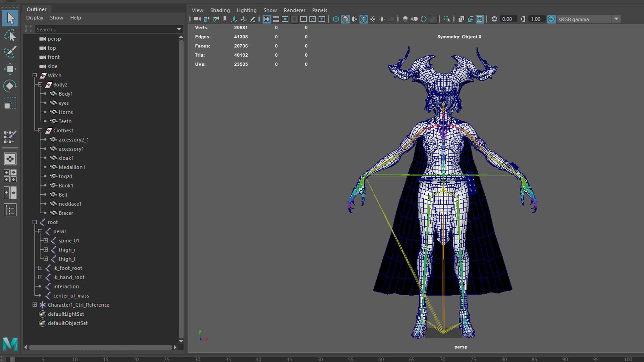
Task: Toggle the resolution gate display
Action: click(x=285, y=19)
